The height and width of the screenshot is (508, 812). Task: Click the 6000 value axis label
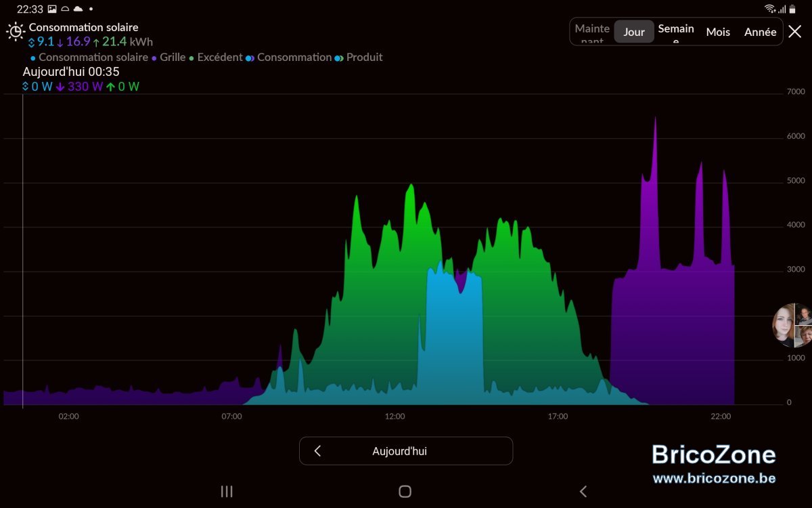(795, 136)
